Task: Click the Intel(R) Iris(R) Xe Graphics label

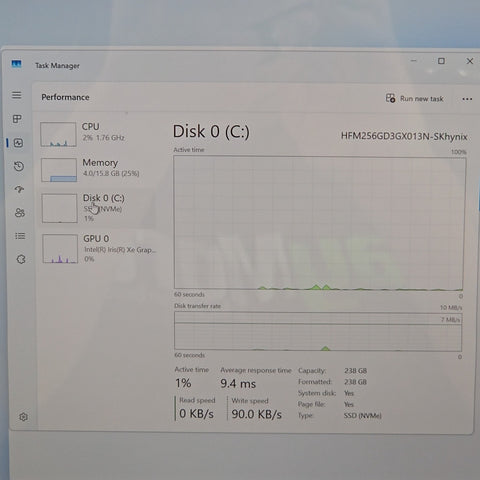Action: 120,250
